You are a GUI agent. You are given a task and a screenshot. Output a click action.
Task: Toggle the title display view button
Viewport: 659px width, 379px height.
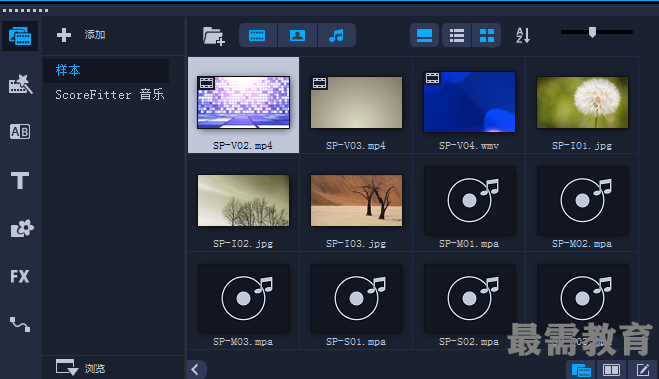424,35
